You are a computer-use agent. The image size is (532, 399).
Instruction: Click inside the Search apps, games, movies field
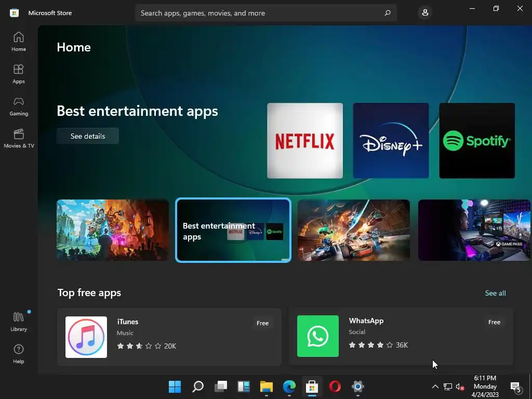[x=265, y=13]
